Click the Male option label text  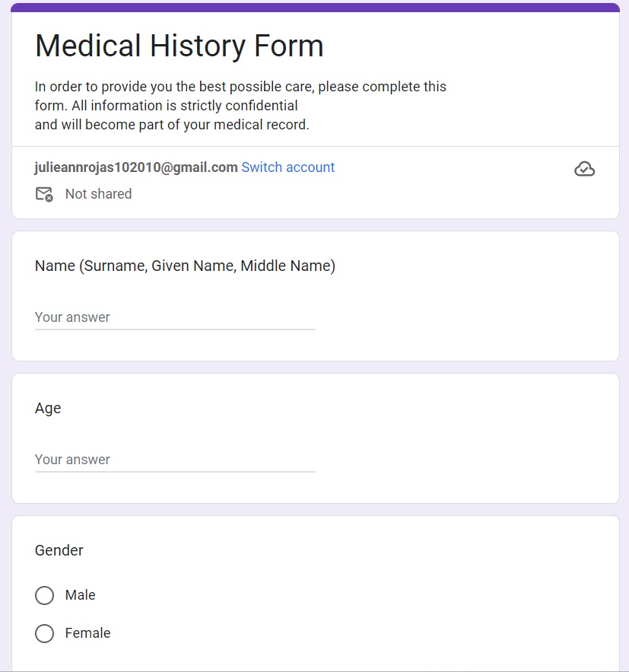point(81,595)
